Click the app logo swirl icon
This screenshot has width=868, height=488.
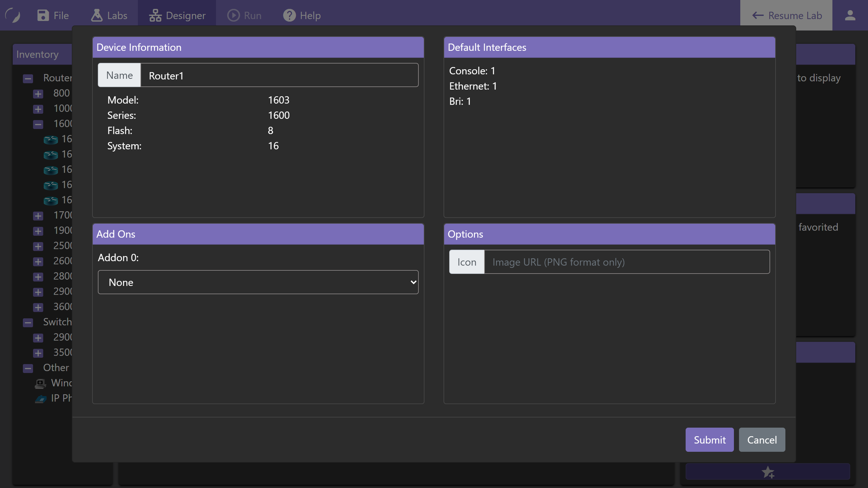coord(13,15)
